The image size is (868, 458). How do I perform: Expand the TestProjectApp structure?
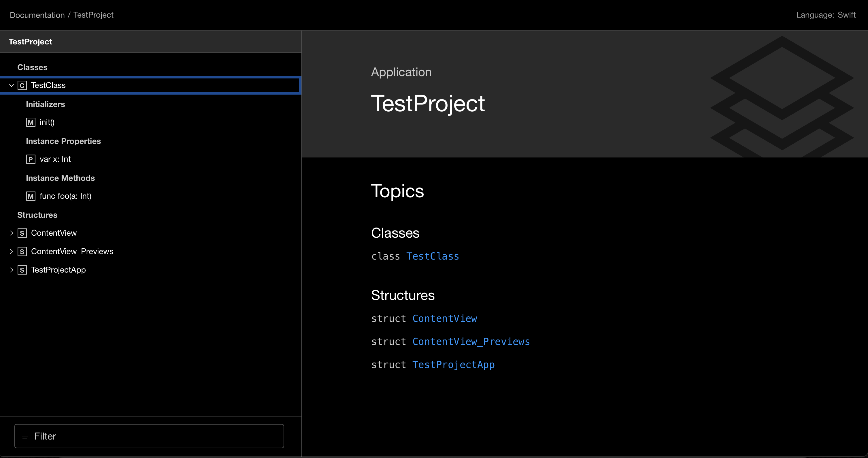click(12, 269)
